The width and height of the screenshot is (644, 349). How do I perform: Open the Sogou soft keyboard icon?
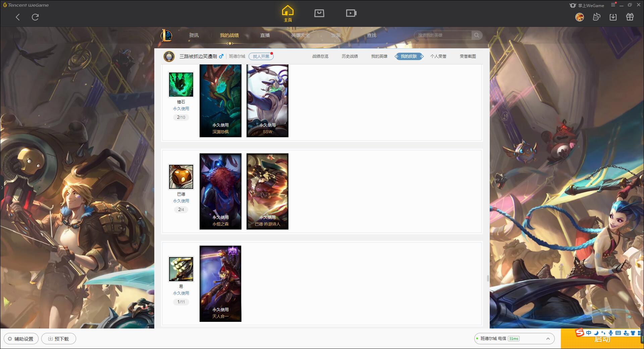tap(618, 333)
